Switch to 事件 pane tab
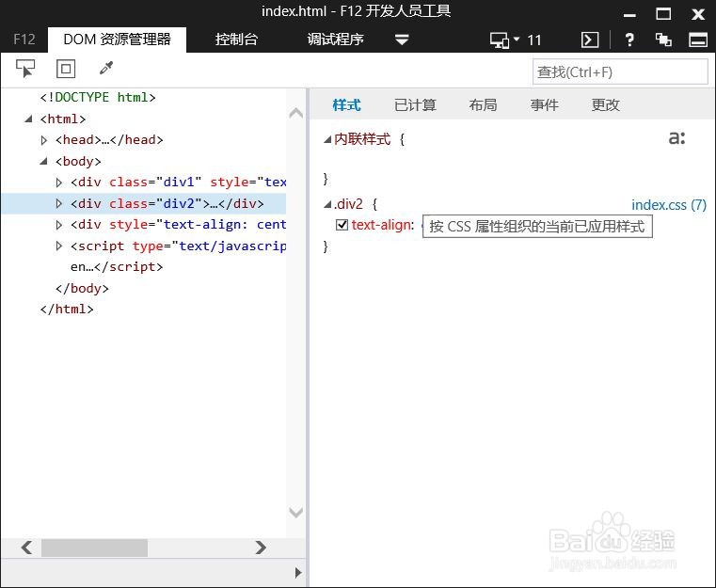 [545, 105]
